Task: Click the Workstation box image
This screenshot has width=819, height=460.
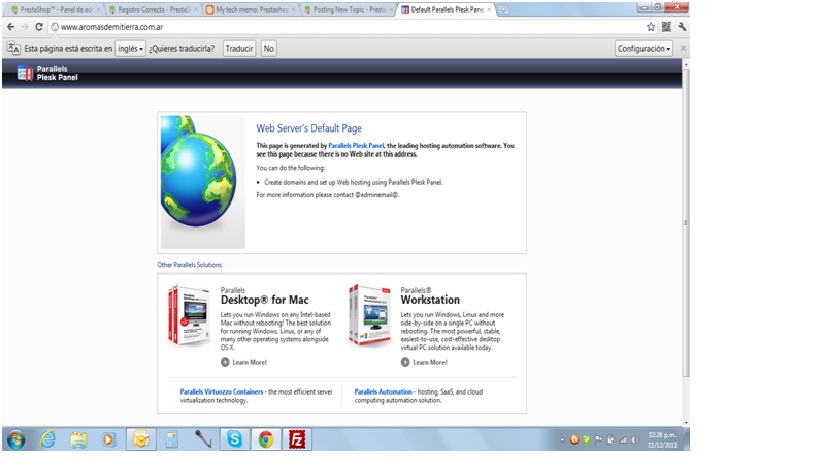Action: click(370, 315)
